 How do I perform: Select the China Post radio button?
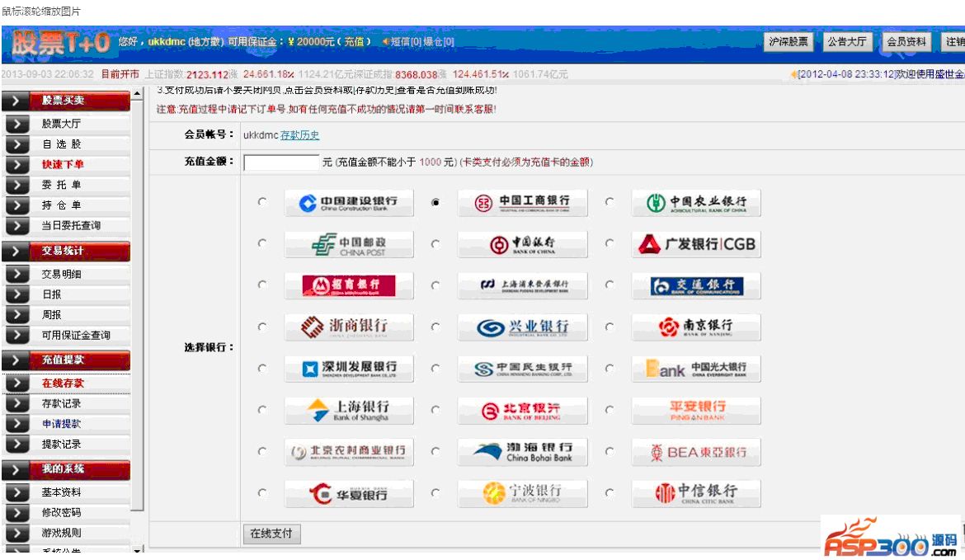click(x=262, y=243)
